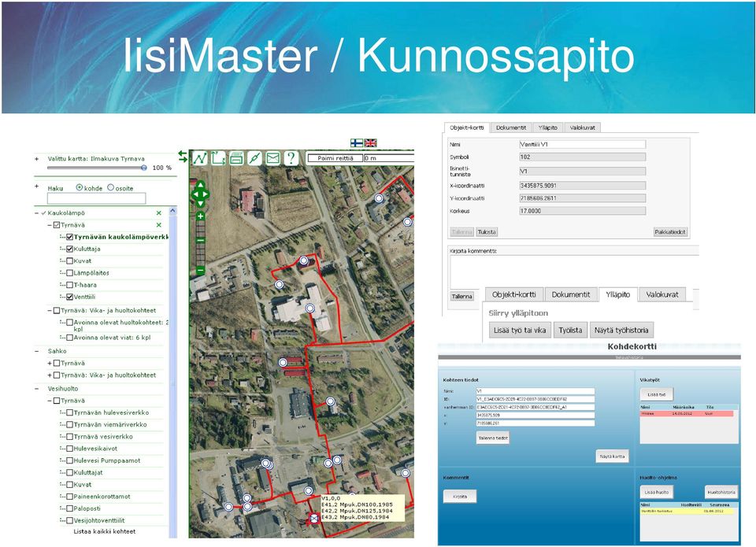Open the lower larger Dokumentit tab
The height and width of the screenshot is (547, 756).
[571, 294]
